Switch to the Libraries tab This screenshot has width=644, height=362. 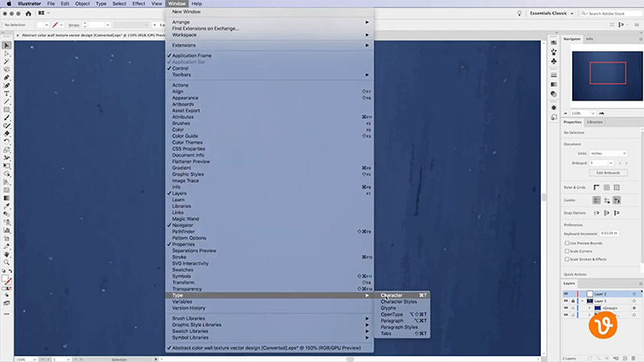(594, 122)
